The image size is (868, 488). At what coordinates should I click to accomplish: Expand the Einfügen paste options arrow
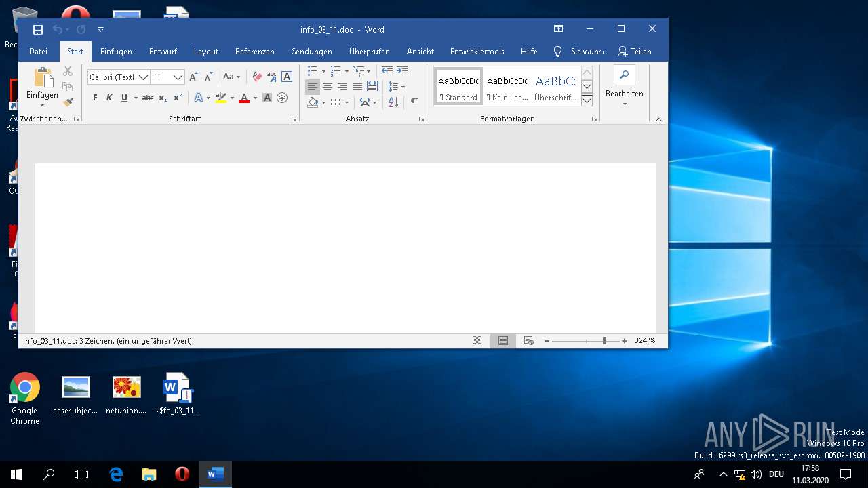pyautogui.click(x=42, y=105)
